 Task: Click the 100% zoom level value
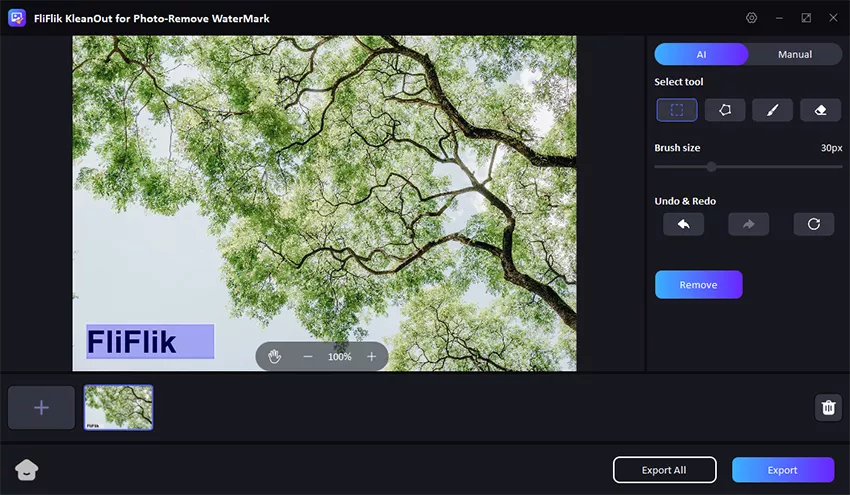339,357
